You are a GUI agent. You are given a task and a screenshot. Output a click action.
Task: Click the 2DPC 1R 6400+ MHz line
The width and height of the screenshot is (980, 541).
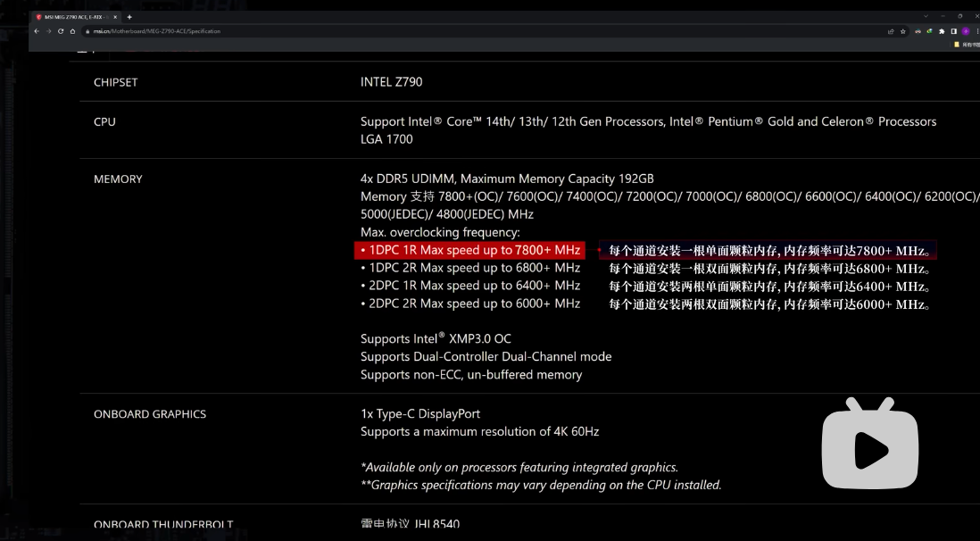coord(470,286)
